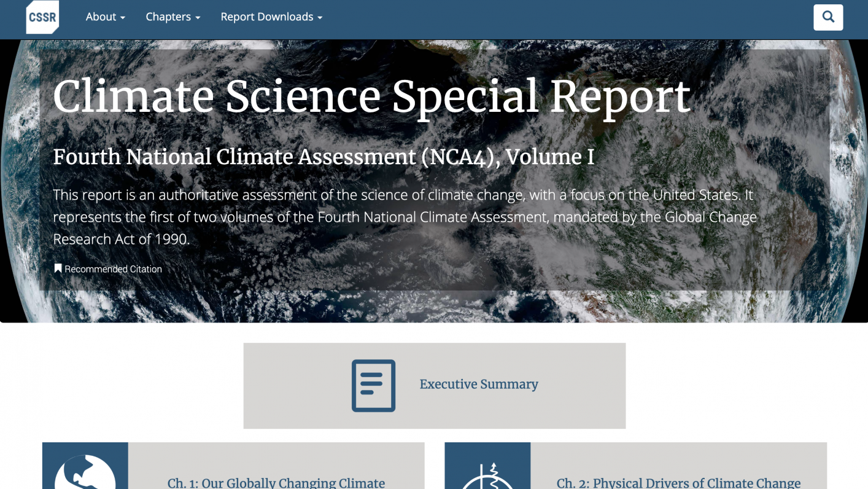Viewport: 868px width, 489px height.
Task: Open the Report Downloads dropdown
Action: tap(271, 17)
